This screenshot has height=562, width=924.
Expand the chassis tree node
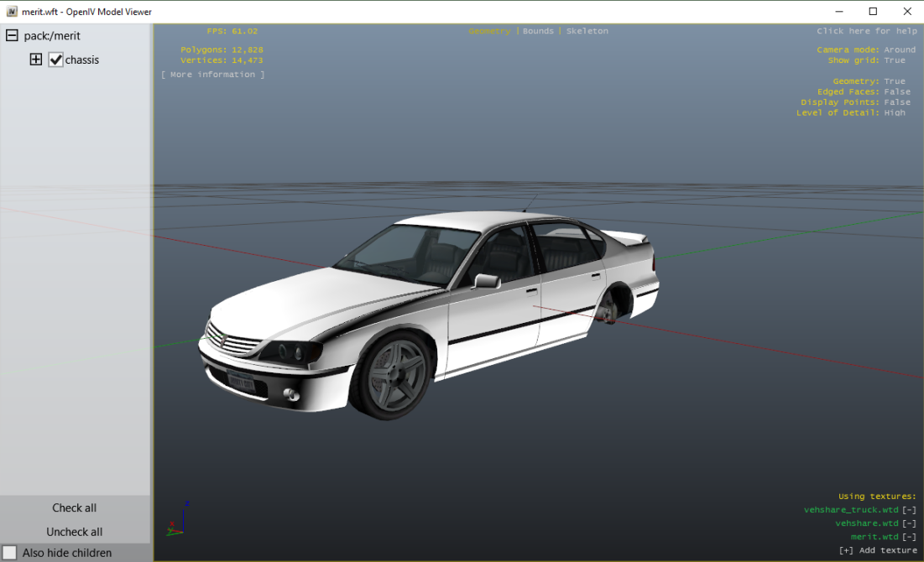(36, 60)
